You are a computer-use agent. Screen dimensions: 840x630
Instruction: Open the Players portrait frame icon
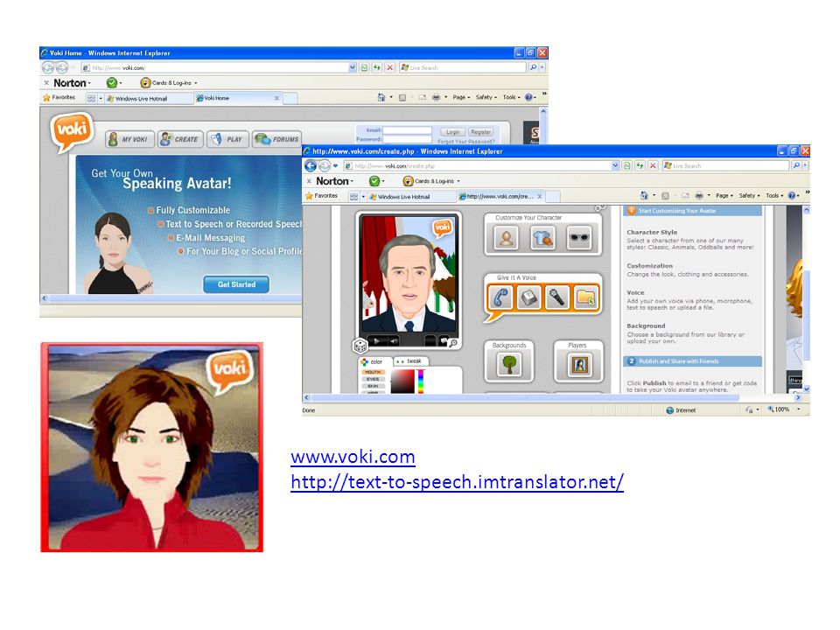click(x=579, y=365)
